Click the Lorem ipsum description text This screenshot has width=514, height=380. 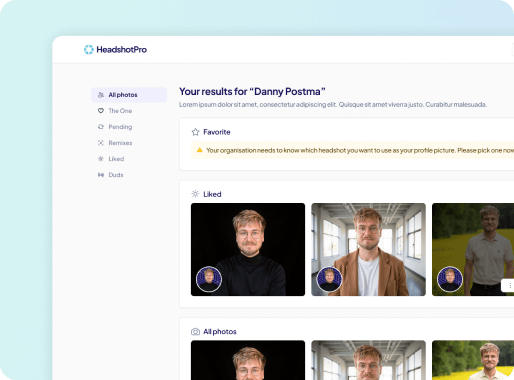click(333, 105)
